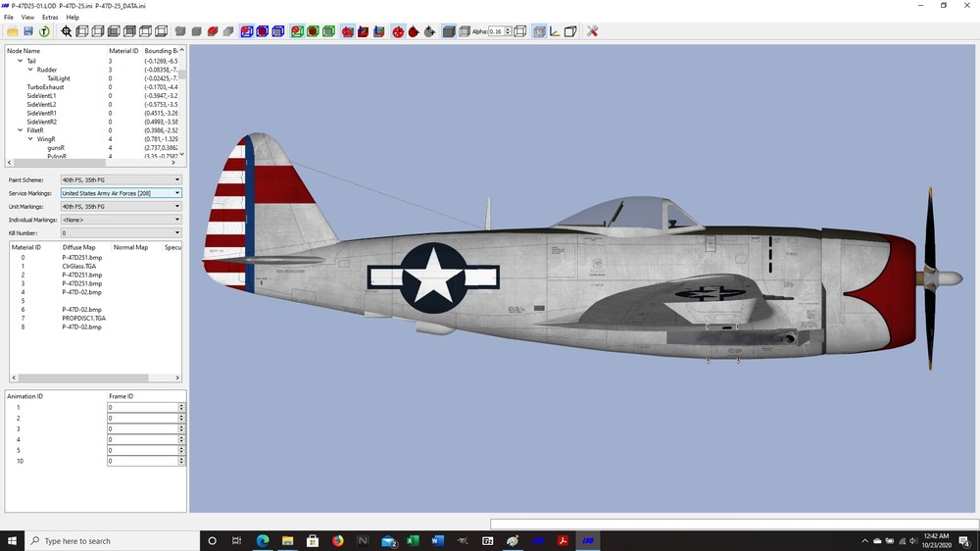The width and height of the screenshot is (980, 551).
Task: Click the XYZ axes display icon
Action: click(555, 31)
